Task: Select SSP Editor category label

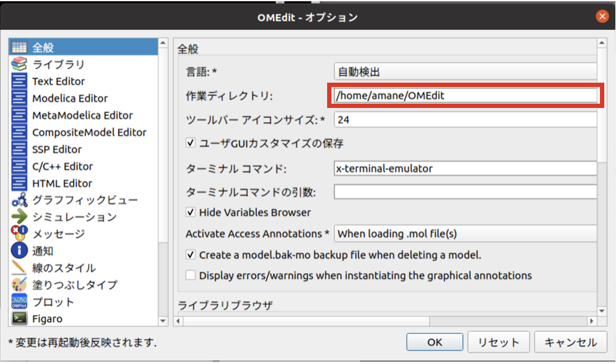Action: pos(57,149)
